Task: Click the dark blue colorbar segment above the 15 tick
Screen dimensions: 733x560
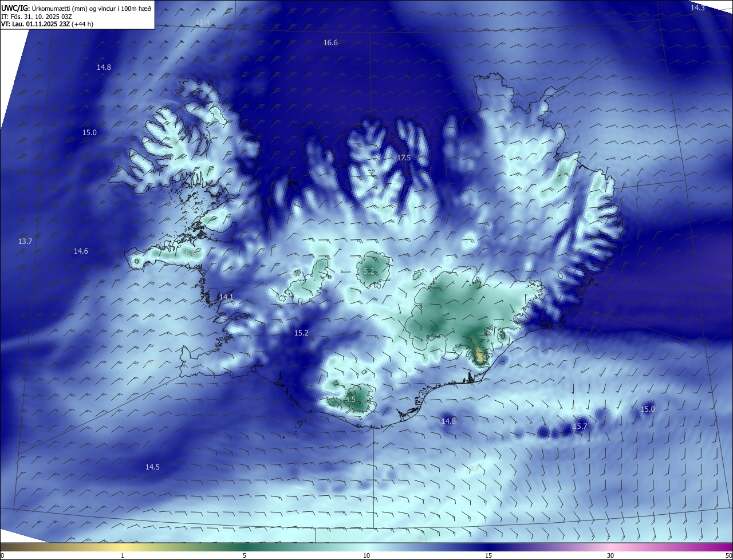Action: click(x=488, y=547)
